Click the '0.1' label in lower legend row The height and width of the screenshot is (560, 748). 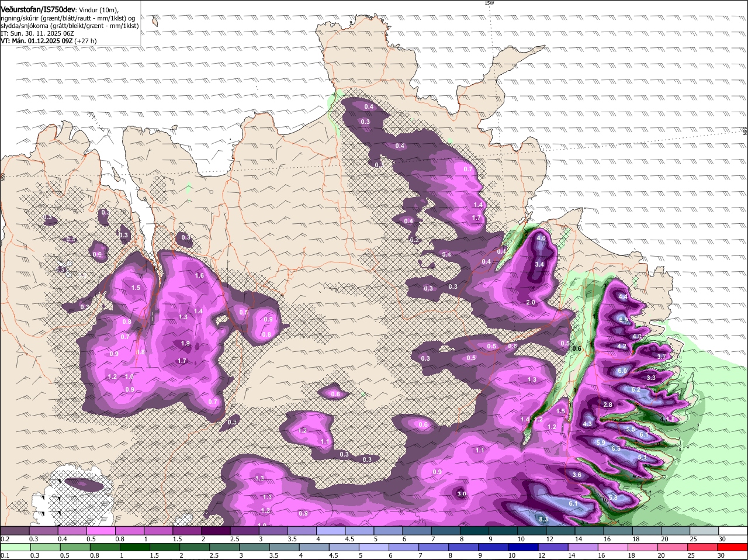[x=5, y=555]
